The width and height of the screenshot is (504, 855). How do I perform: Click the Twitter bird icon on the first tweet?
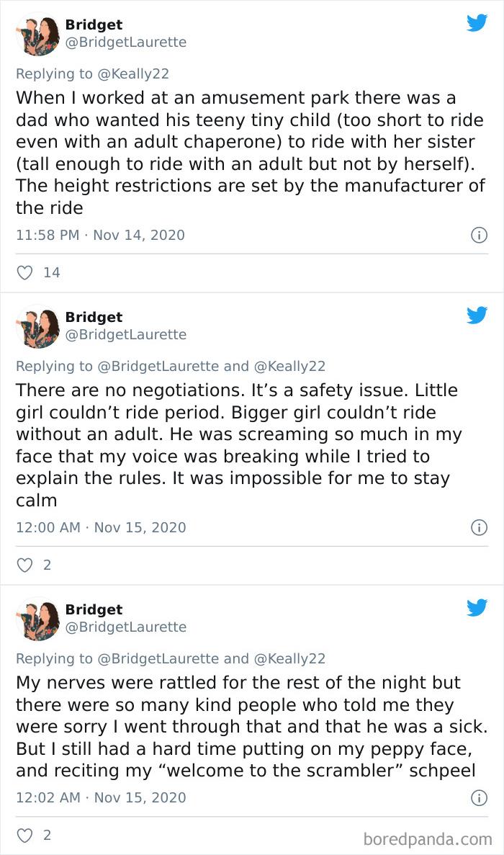point(477,22)
